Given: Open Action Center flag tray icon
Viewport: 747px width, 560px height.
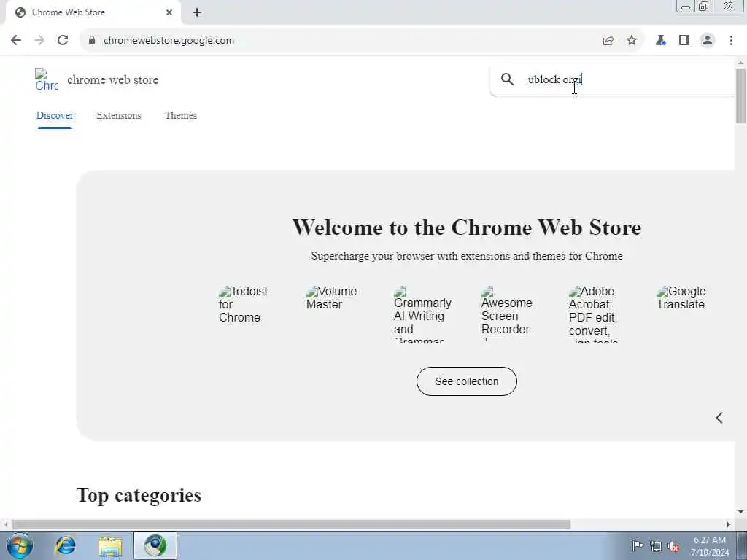Looking at the screenshot, I should (638, 545).
